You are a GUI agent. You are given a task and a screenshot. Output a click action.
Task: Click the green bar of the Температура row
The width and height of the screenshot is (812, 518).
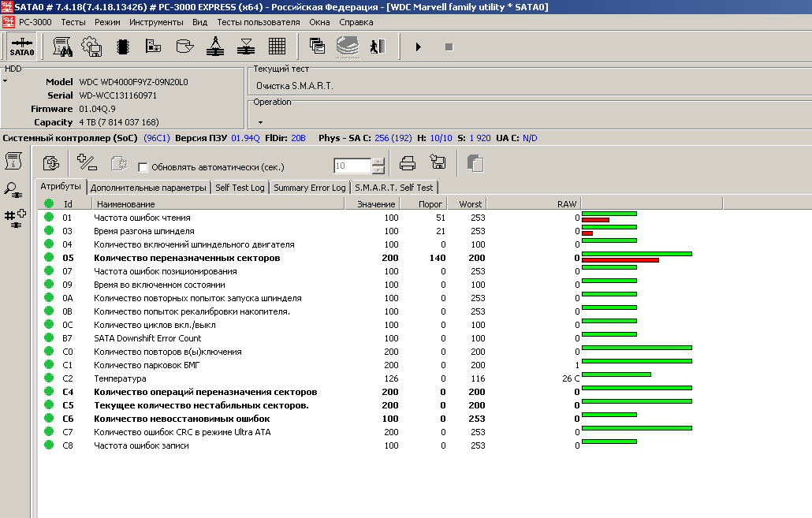point(616,374)
